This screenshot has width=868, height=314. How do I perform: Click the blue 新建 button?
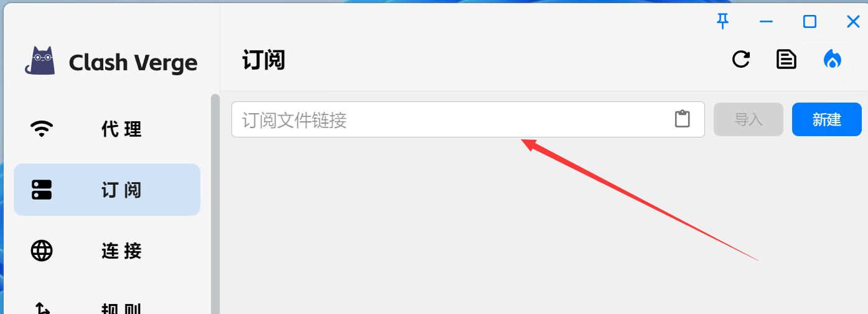click(827, 119)
